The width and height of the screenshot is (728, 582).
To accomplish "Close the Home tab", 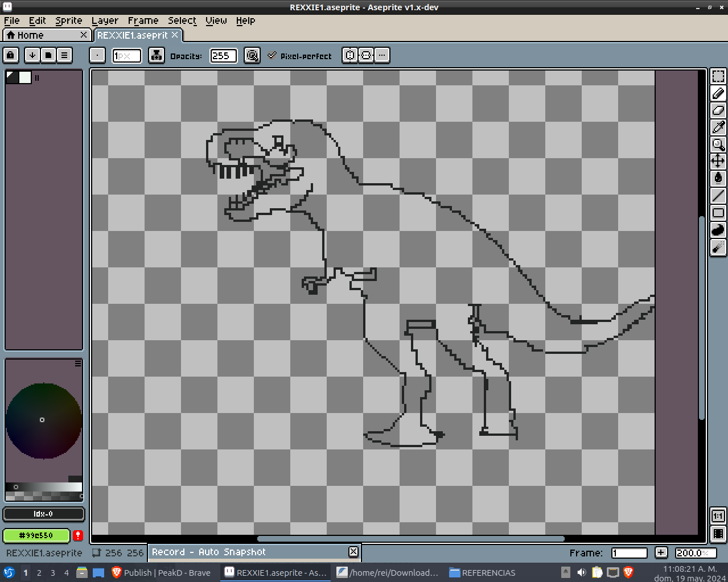I will 84,35.
